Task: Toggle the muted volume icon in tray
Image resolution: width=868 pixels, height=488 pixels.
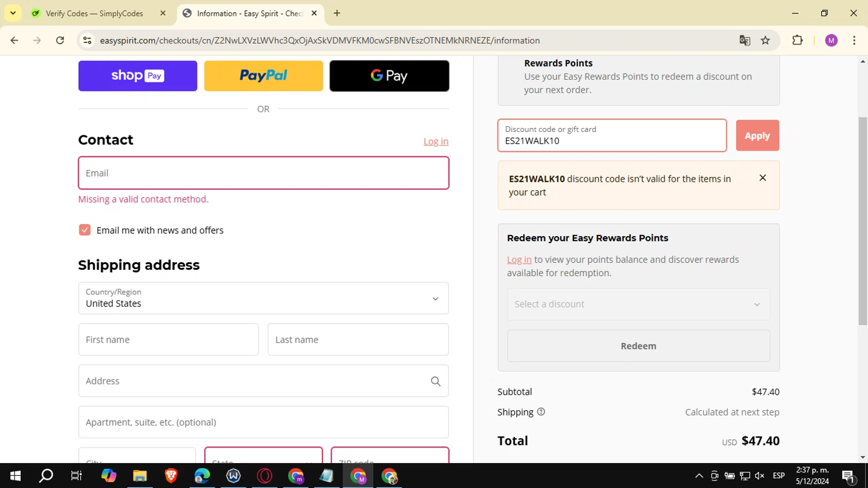Action: (760, 476)
